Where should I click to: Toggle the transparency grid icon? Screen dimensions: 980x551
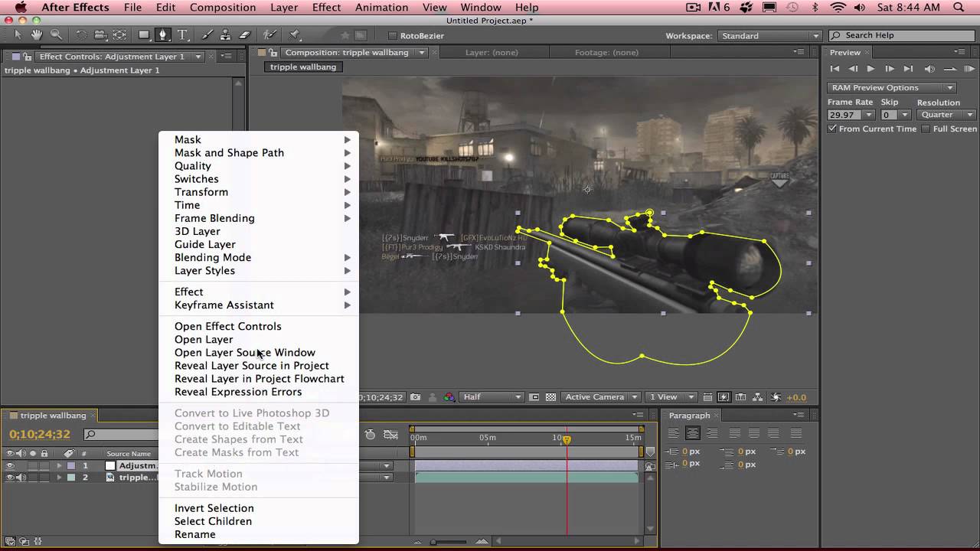(x=550, y=397)
